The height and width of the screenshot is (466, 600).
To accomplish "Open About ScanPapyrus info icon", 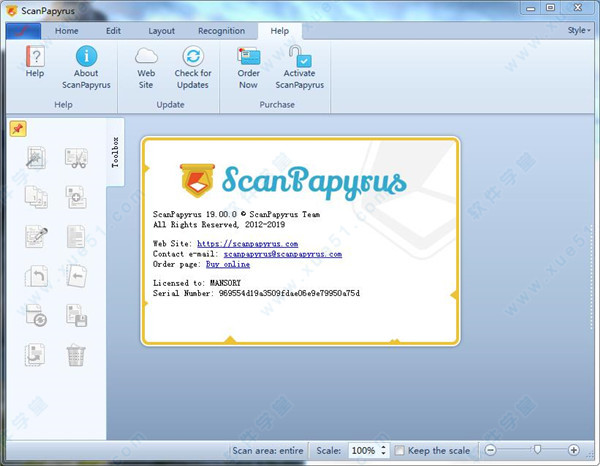I will click(x=86, y=56).
